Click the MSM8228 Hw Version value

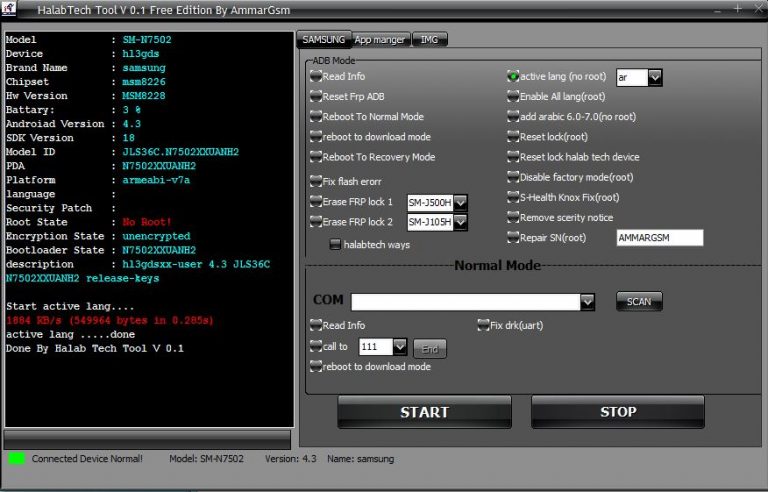(144, 96)
